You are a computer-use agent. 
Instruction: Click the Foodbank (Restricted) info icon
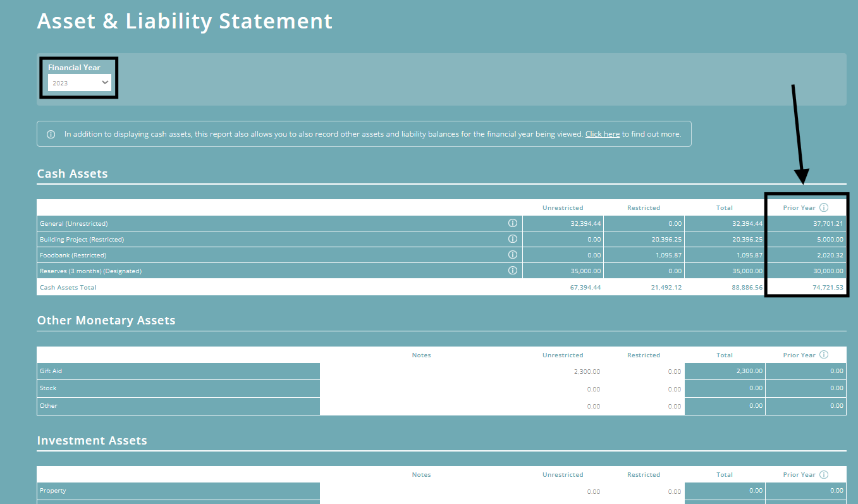click(512, 255)
